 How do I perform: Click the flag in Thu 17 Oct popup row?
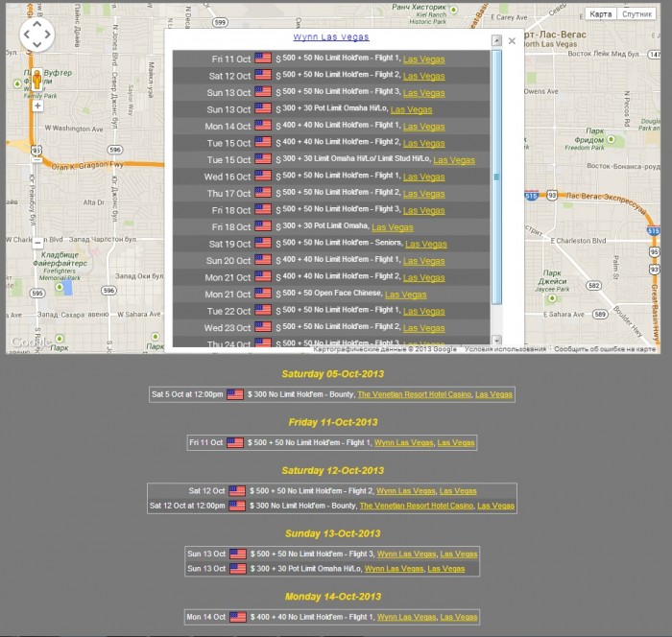(x=263, y=192)
